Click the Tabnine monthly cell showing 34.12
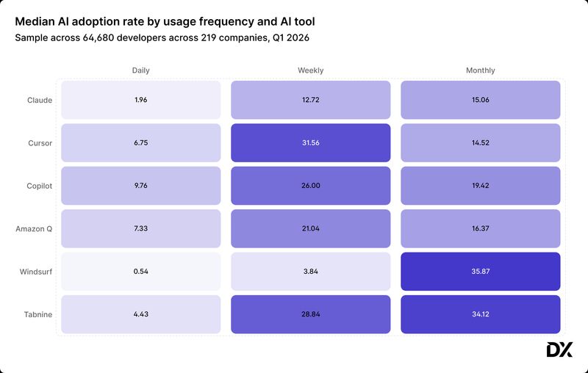 (480, 315)
